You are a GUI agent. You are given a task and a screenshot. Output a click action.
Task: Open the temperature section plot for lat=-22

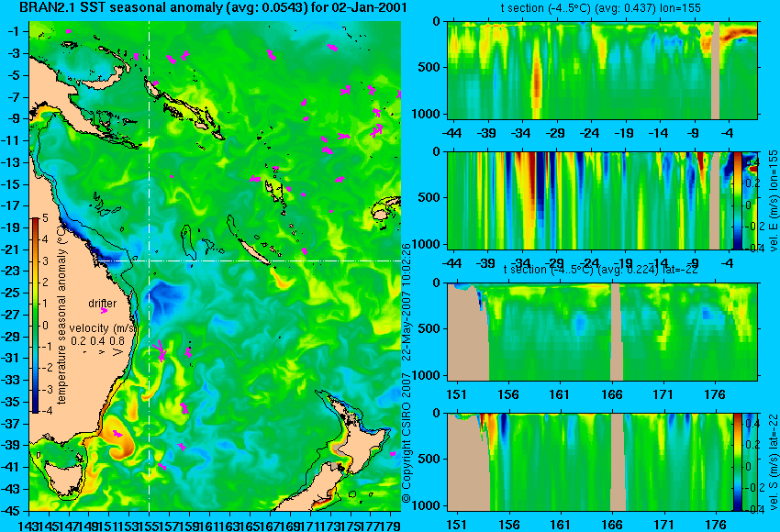pyautogui.click(x=602, y=332)
